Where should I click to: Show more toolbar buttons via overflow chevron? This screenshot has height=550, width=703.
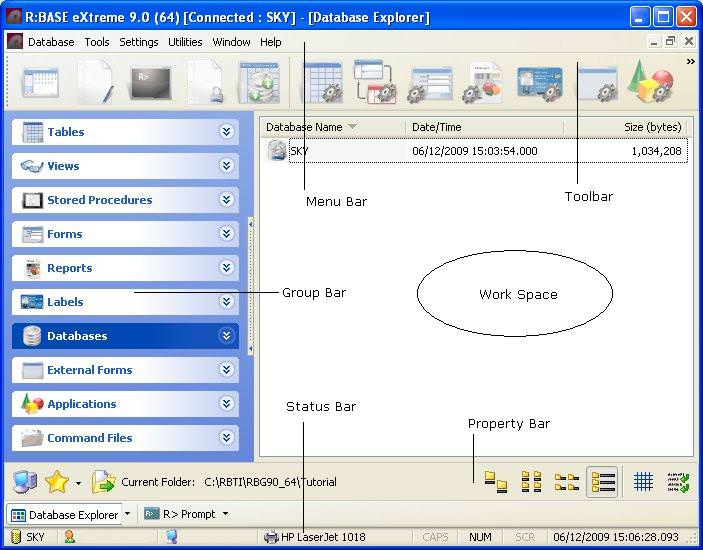click(x=690, y=62)
